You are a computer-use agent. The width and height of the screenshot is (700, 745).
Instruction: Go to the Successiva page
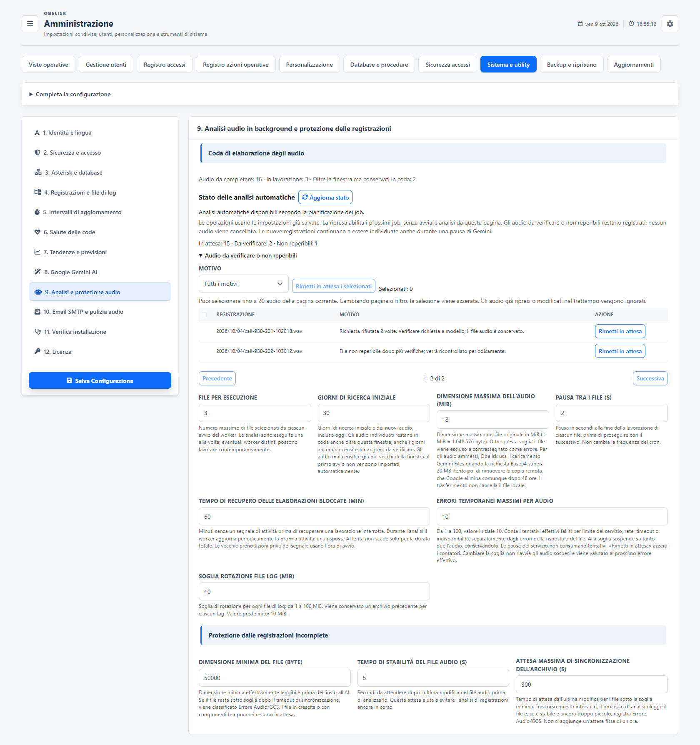pyautogui.click(x=650, y=378)
